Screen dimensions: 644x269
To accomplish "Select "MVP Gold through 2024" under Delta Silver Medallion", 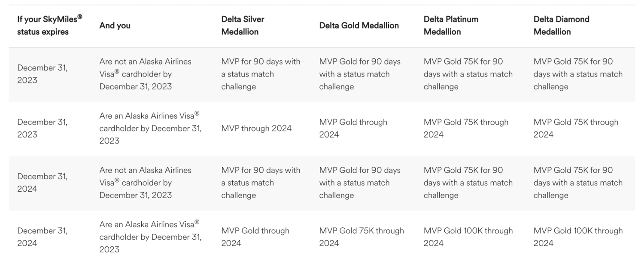I will (x=255, y=237).
